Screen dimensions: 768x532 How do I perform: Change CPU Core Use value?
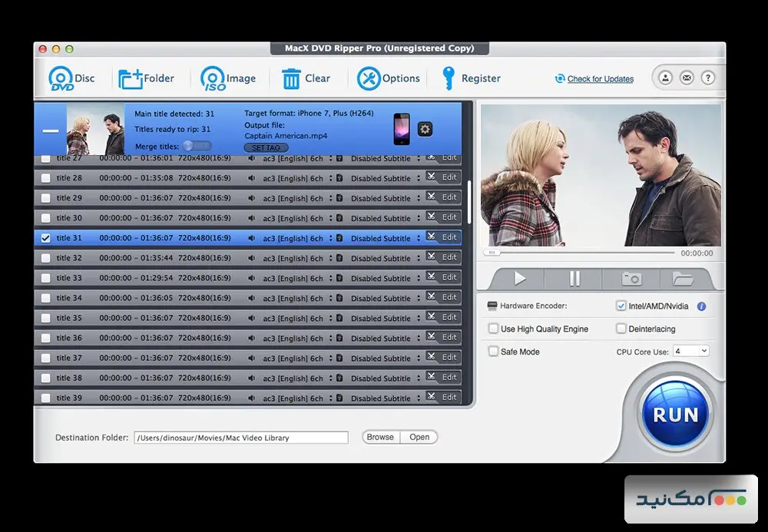coord(690,351)
